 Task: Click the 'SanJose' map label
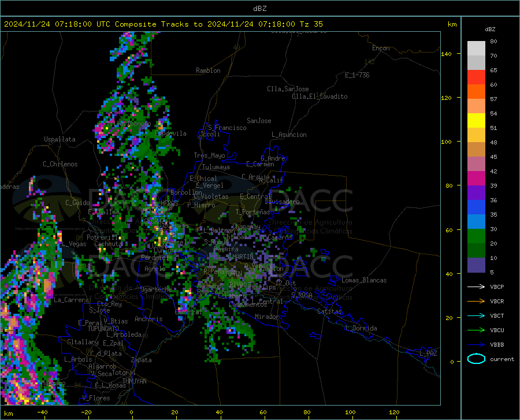pos(259,121)
